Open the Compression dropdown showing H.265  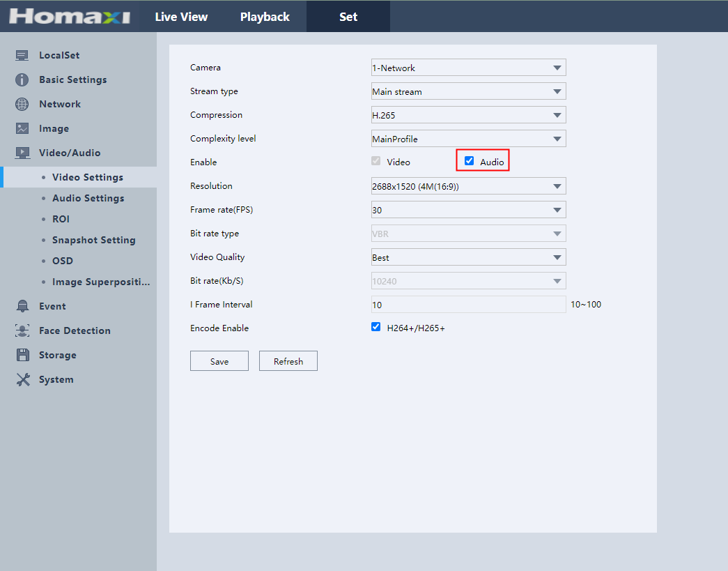[x=468, y=115]
